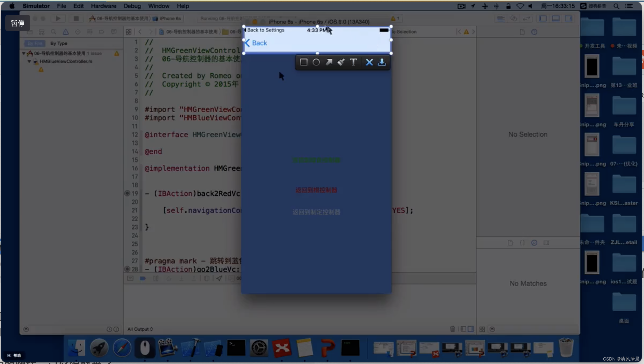Open the Hardware menu
This screenshot has width=644, height=364.
103,6
